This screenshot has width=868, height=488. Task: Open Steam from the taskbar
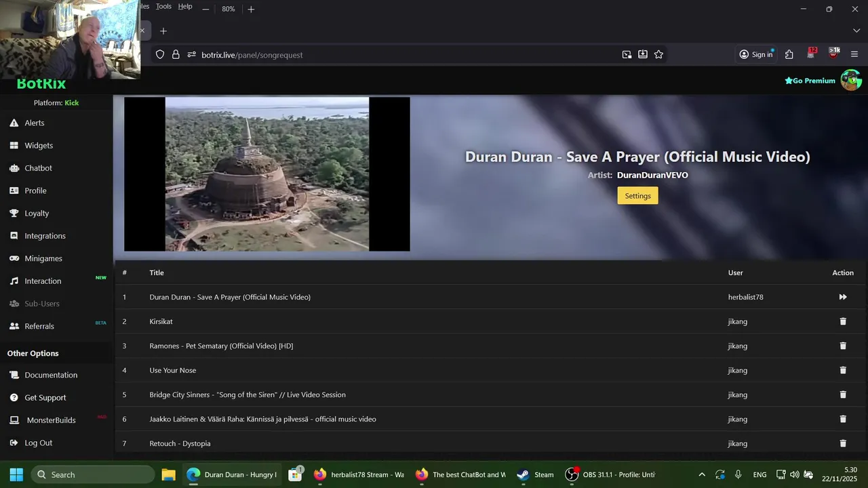(x=535, y=474)
